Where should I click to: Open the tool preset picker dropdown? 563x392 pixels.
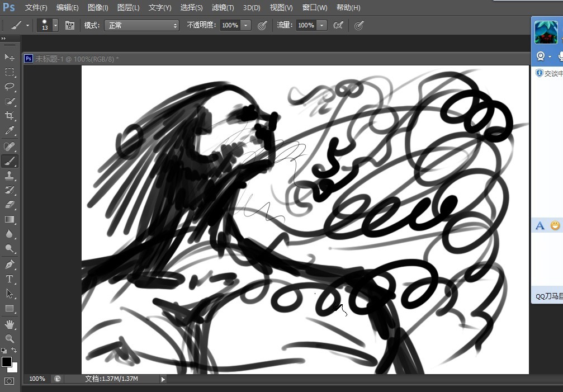27,26
